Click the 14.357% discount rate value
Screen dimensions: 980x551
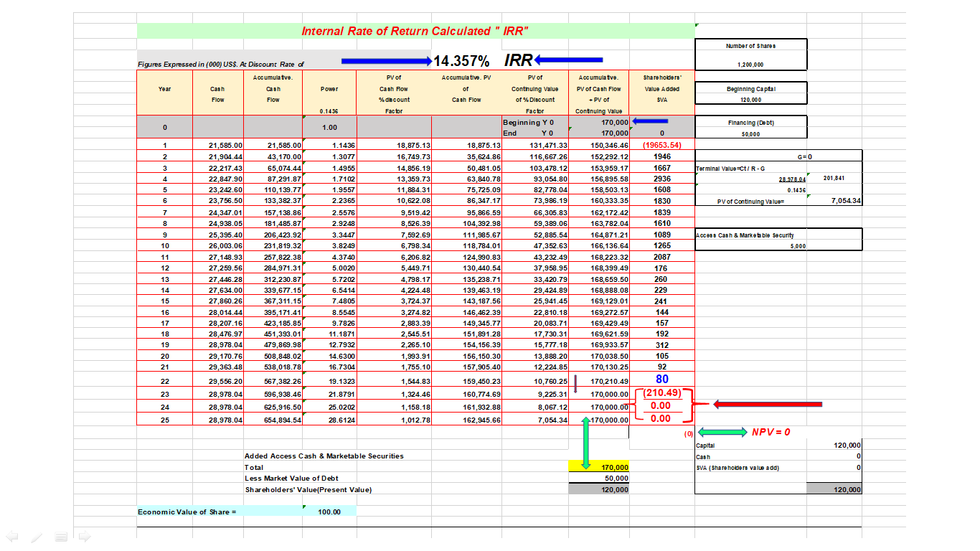coord(462,62)
